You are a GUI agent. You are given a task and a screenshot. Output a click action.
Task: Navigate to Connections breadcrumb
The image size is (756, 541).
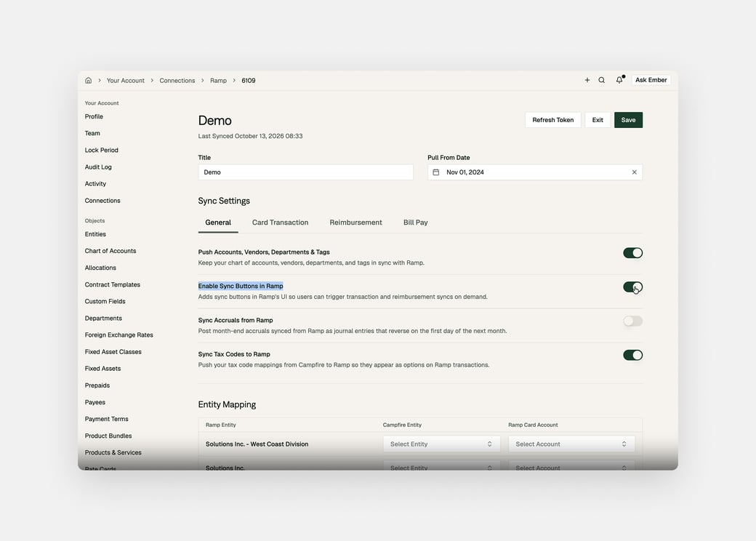pos(177,81)
